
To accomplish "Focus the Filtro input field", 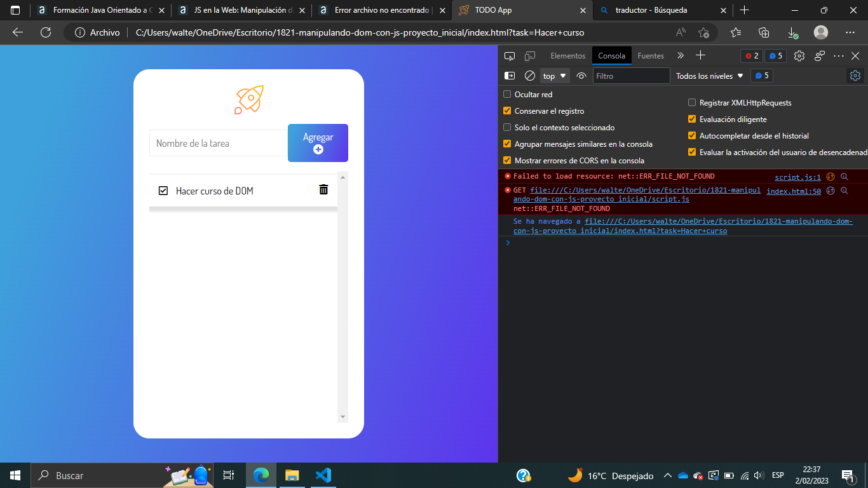I will pyautogui.click(x=631, y=76).
